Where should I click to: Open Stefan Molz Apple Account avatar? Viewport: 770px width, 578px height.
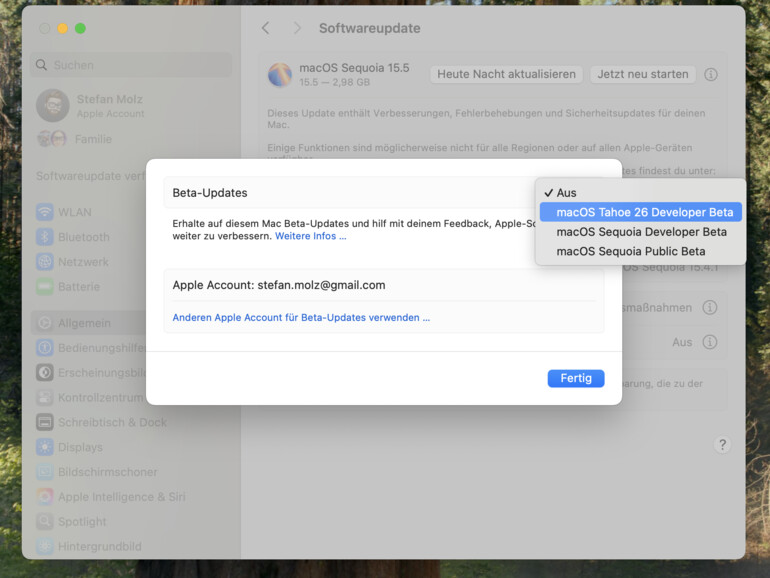click(x=53, y=106)
